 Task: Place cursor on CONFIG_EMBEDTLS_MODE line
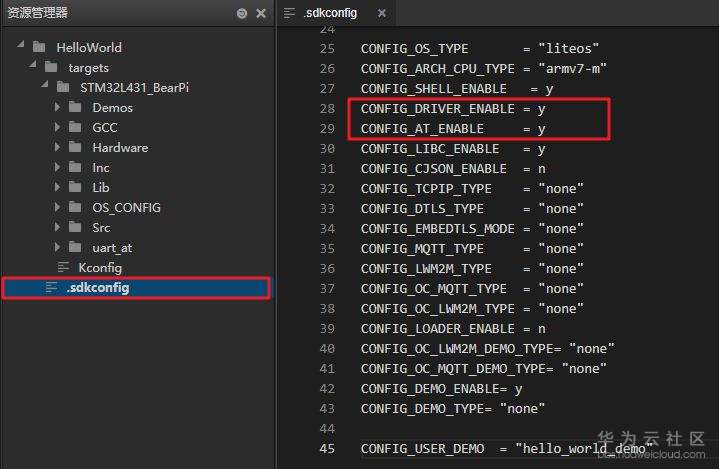point(472,229)
